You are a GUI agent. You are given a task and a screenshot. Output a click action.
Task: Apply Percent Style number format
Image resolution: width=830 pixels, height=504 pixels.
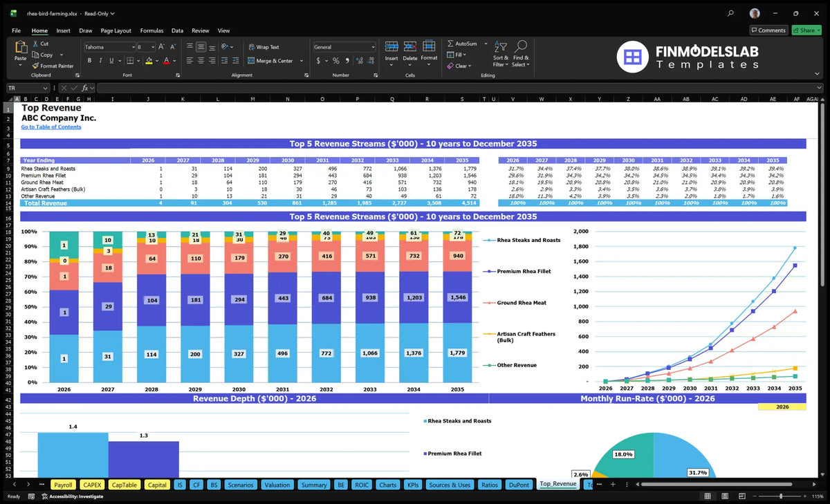click(335, 61)
